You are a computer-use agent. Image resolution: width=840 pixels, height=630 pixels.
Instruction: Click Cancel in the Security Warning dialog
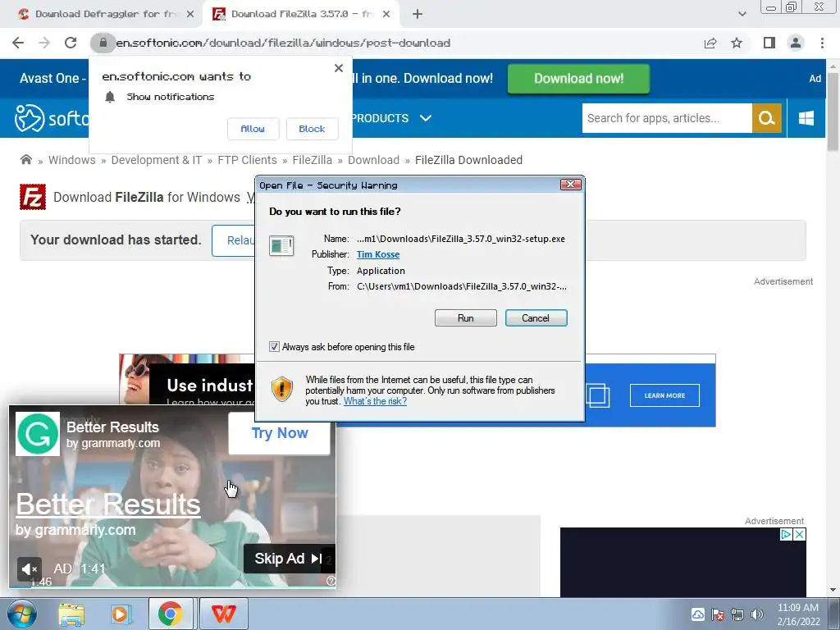536,317
